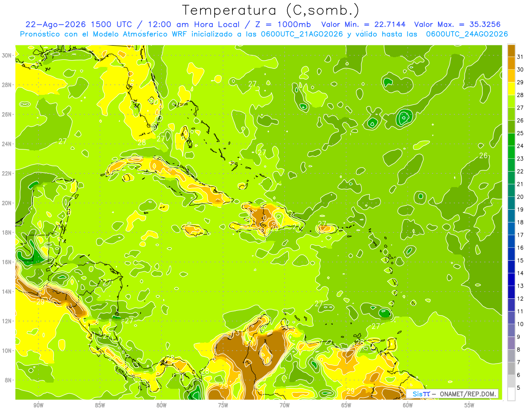The width and height of the screenshot is (532, 411).
Task: Select valid-until time "0600UTC_24AGO2026"
Action: [466, 34]
